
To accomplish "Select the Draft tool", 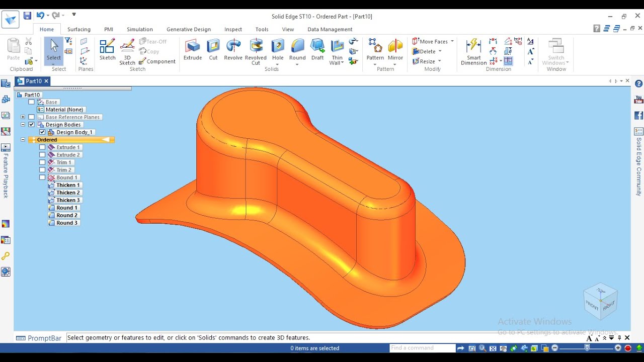I will pos(317,50).
